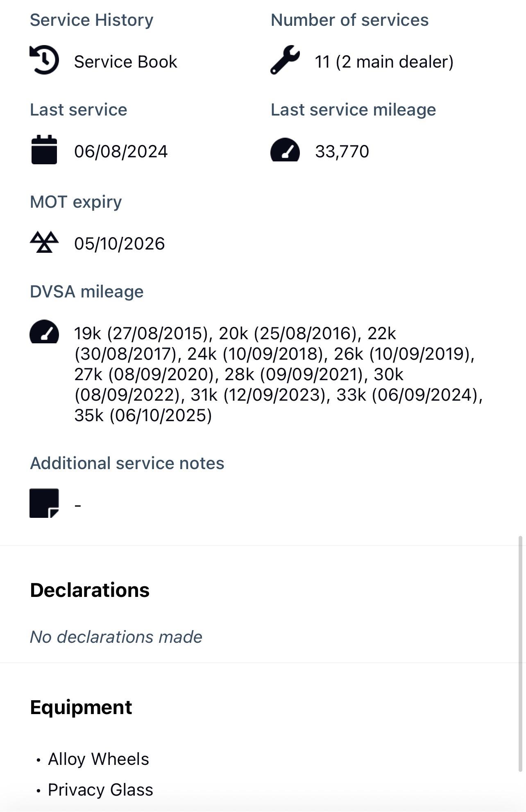This screenshot has height=812, width=526.
Task: Click the last service date 06/08/2024
Action: pos(121,152)
